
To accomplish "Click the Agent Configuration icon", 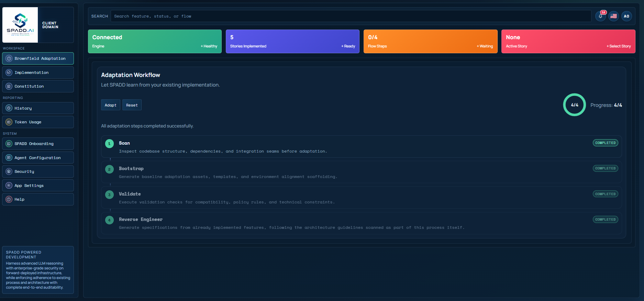I will [9, 158].
